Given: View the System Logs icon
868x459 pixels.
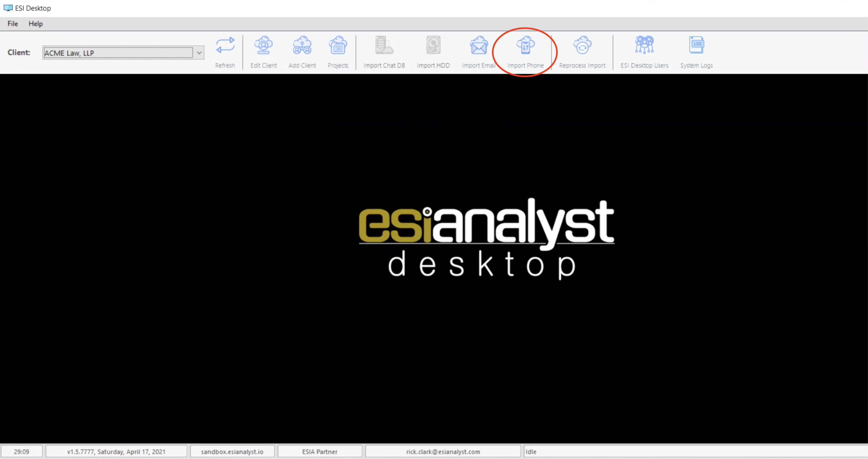Looking at the screenshot, I should pyautogui.click(x=696, y=52).
